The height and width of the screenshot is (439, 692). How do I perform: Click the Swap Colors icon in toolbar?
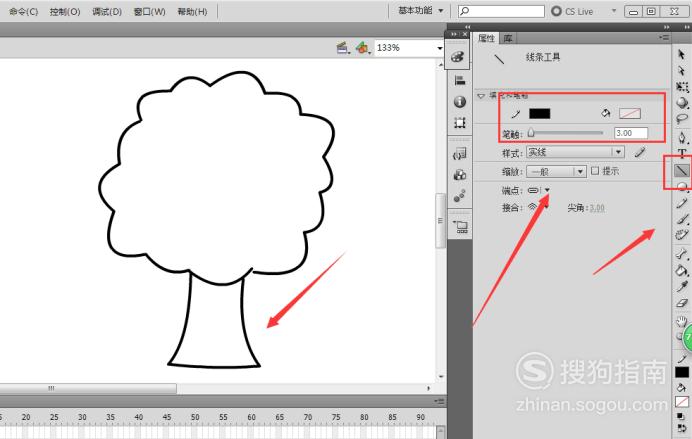[681, 428]
